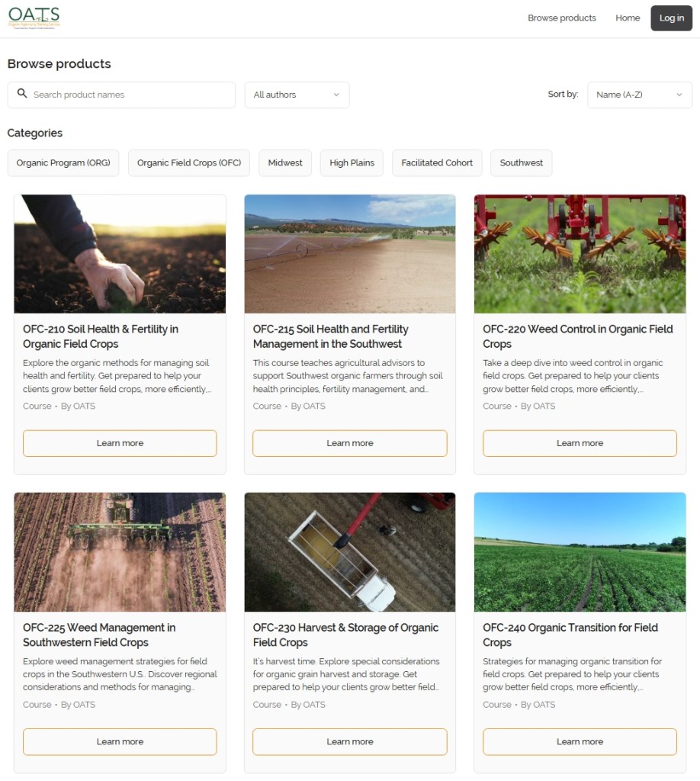Click the OATS logo

(x=34, y=18)
